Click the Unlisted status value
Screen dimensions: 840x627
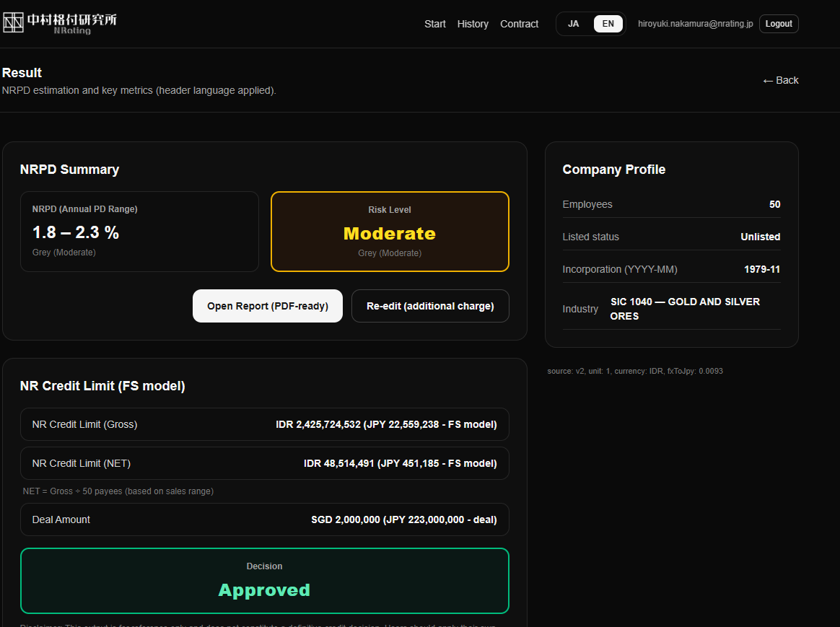761,237
